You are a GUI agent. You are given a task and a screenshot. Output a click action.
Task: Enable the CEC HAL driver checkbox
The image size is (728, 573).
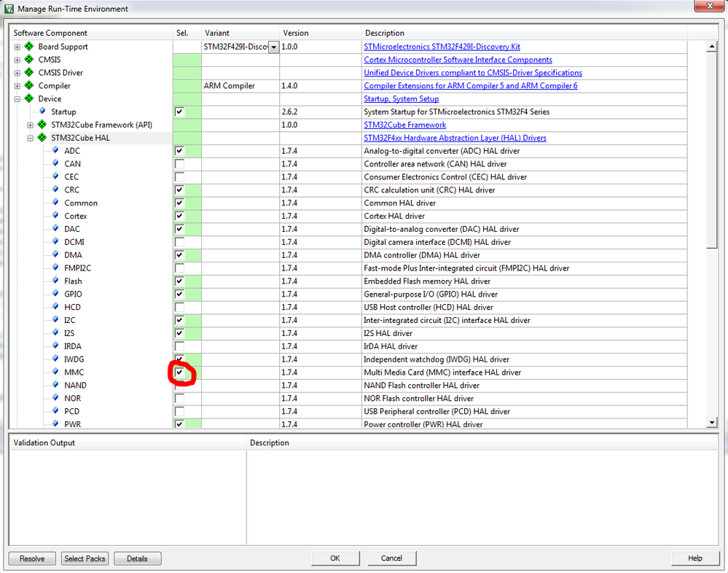point(179,177)
